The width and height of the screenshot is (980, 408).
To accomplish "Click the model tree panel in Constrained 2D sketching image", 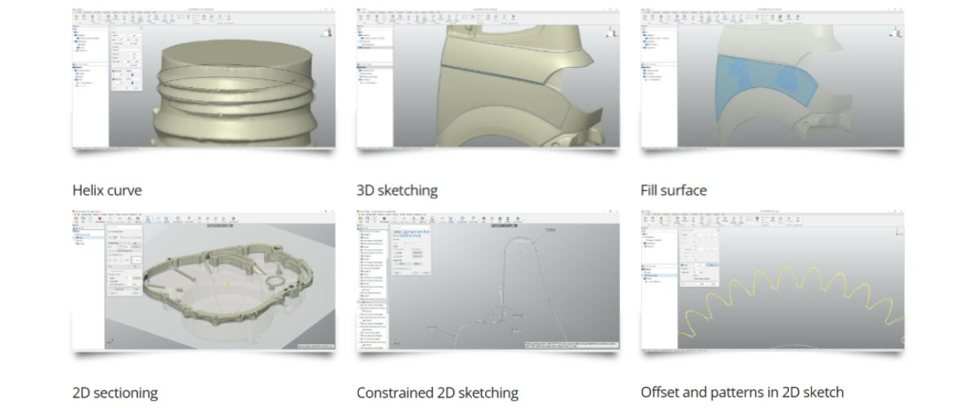I will 372,286.
